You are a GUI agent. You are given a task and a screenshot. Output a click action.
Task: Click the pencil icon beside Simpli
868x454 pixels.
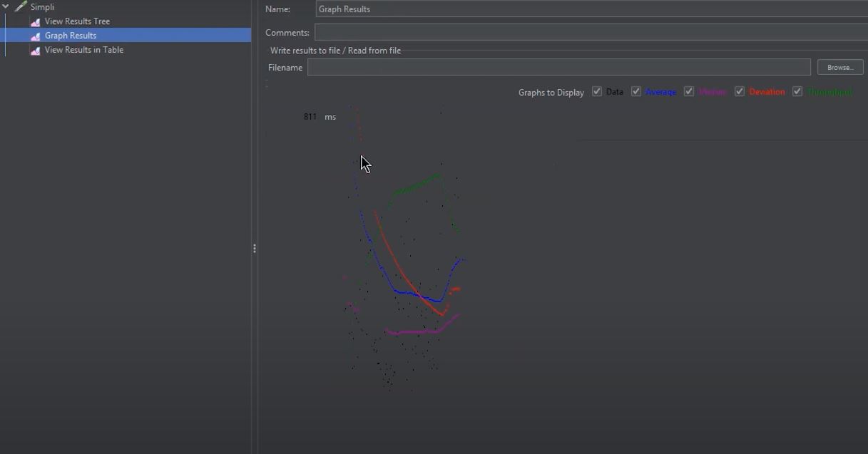click(21, 7)
